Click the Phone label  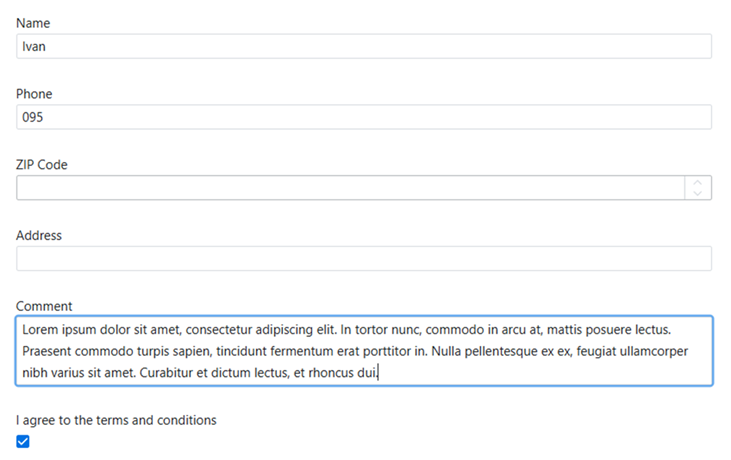pos(34,94)
